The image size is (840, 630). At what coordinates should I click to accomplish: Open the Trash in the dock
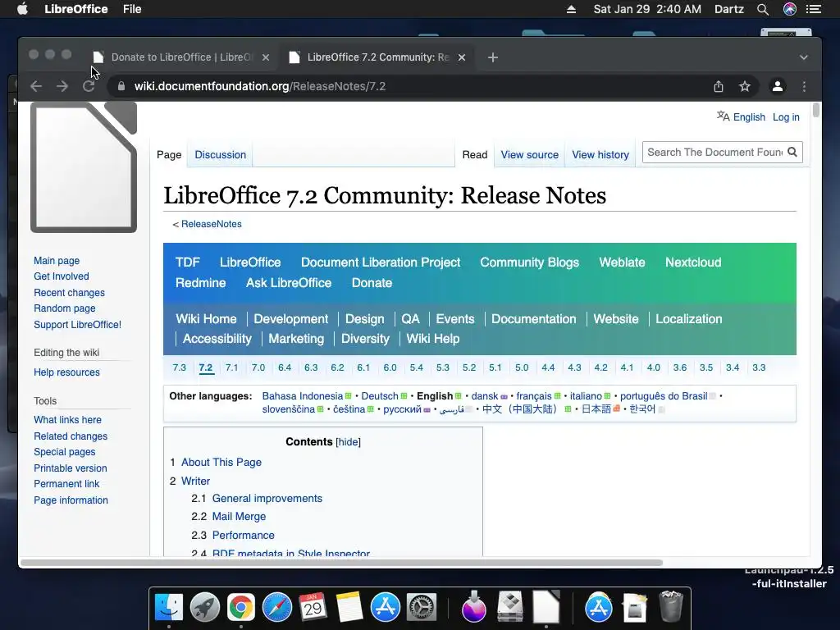coord(671,606)
